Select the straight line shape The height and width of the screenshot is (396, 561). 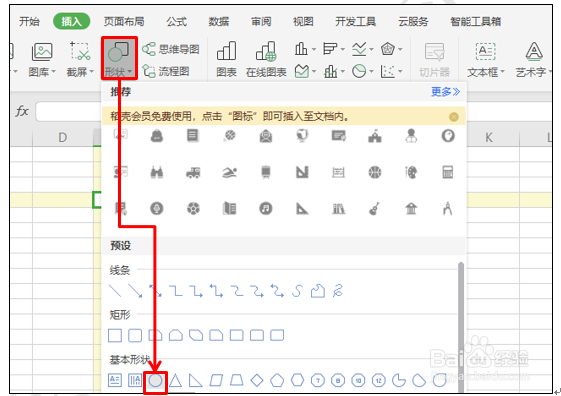(115, 291)
